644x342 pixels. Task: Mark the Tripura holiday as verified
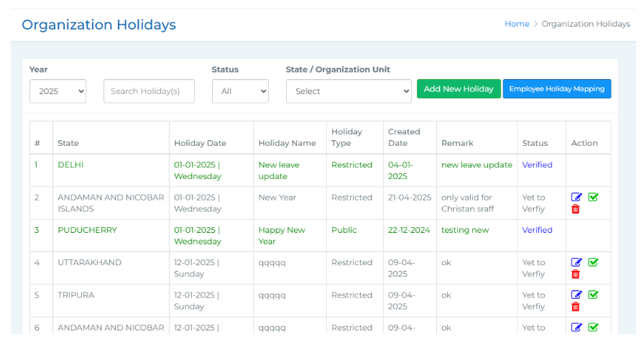click(593, 295)
